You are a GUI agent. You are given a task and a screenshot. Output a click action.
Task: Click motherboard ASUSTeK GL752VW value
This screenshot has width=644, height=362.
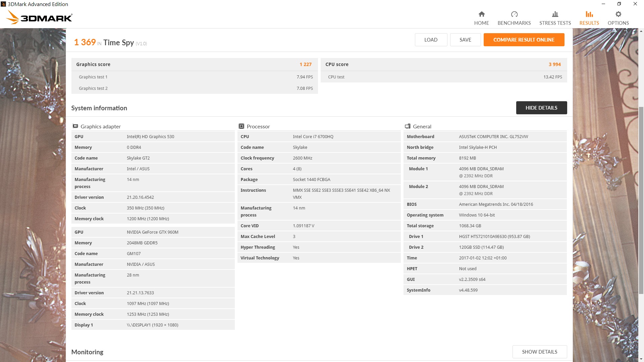(493, 136)
